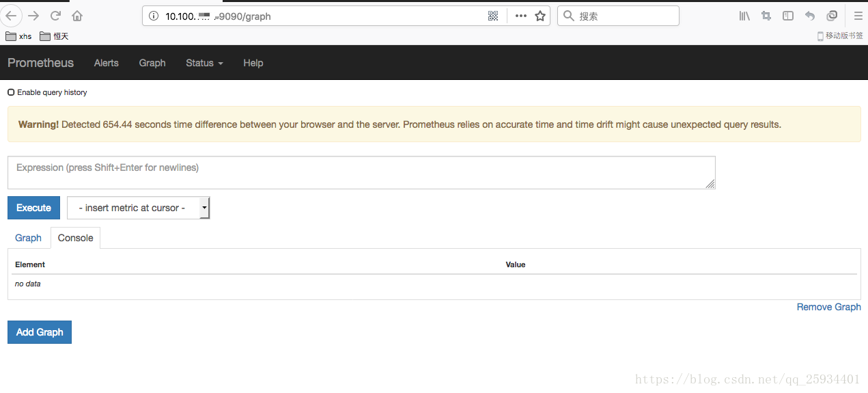868x393 pixels.
Task: Expand the Status dropdown menu
Action: point(204,63)
